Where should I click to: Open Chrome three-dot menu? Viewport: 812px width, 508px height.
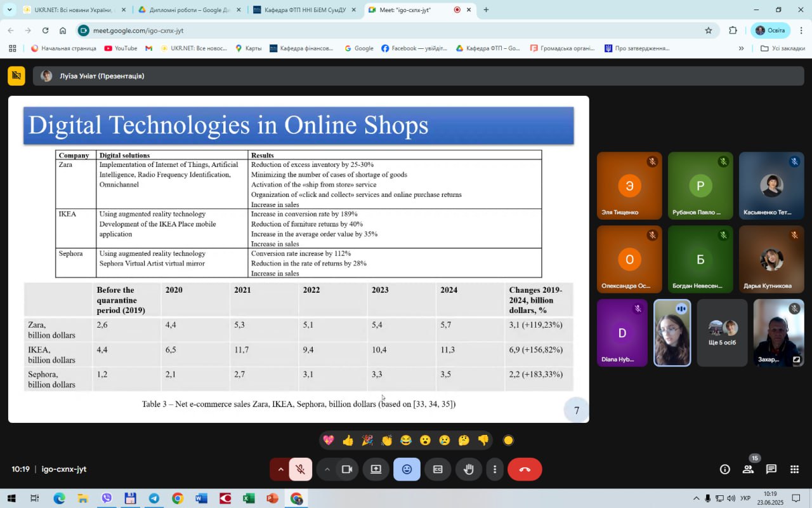point(802,30)
